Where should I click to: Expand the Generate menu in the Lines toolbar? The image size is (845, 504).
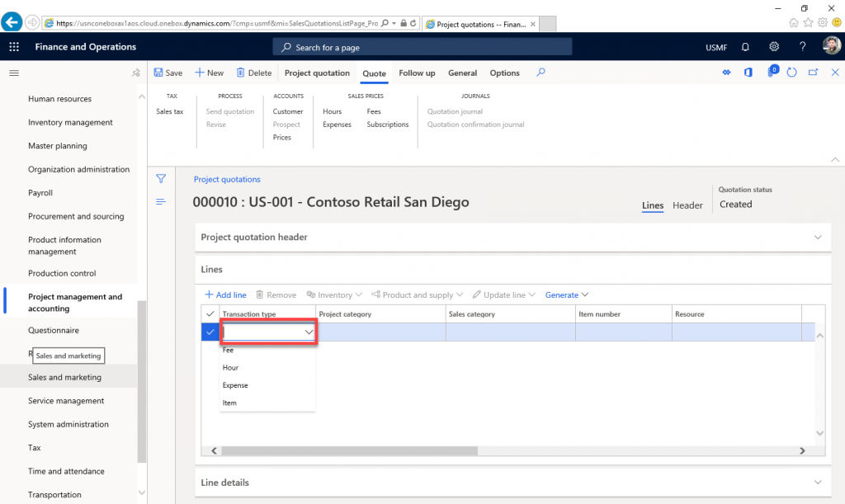click(x=567, y=294)
